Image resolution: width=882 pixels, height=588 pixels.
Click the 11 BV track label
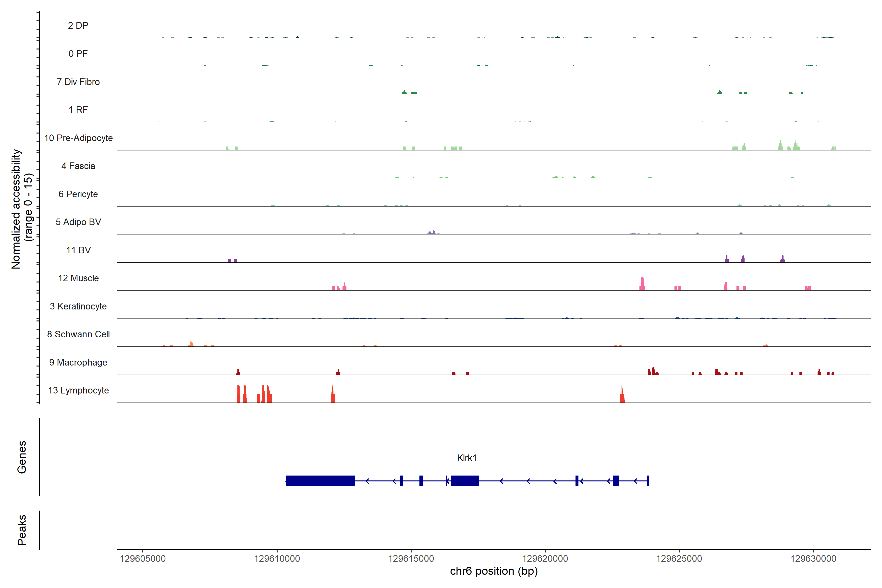pyautogui.click(x=78, y=250)
